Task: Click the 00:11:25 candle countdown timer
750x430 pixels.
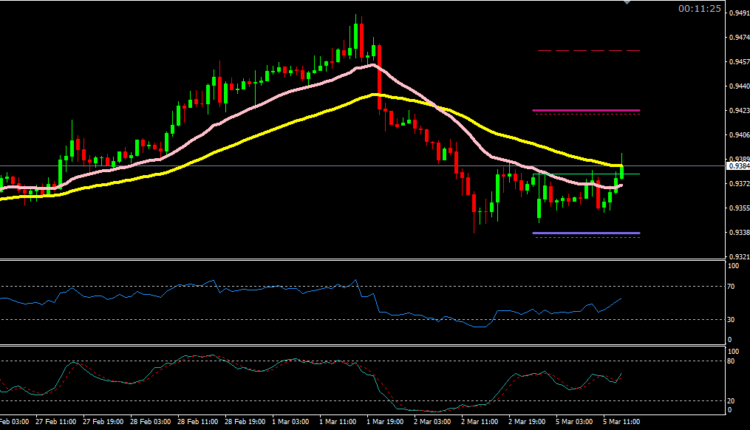Action: (x=697, y=9)
